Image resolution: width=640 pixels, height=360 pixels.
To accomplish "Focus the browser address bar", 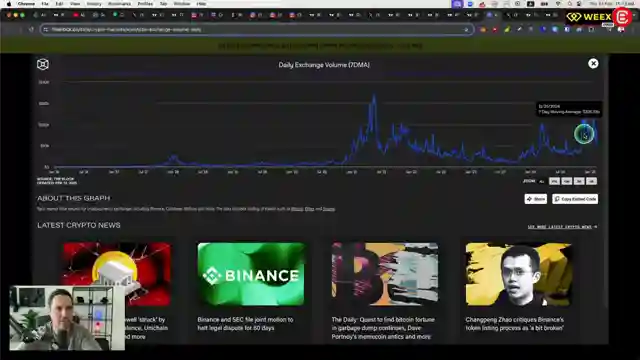I will tap(257, 29).
